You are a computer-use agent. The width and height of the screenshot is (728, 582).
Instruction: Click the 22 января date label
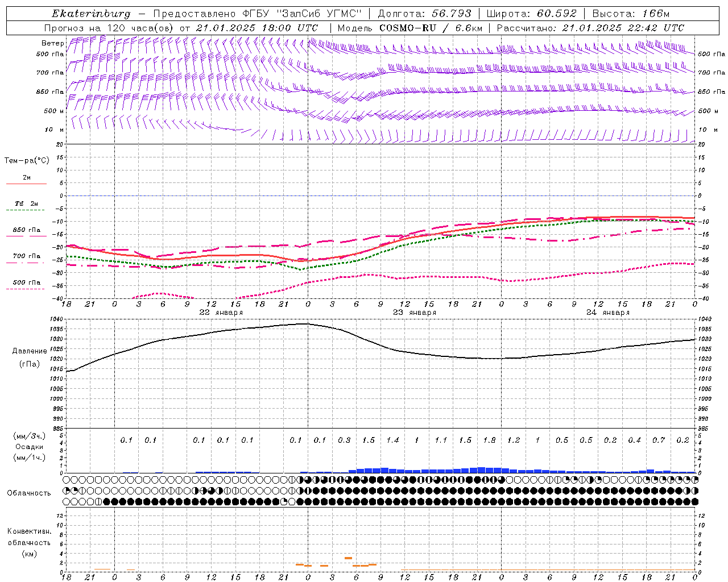tap(221, 313)
